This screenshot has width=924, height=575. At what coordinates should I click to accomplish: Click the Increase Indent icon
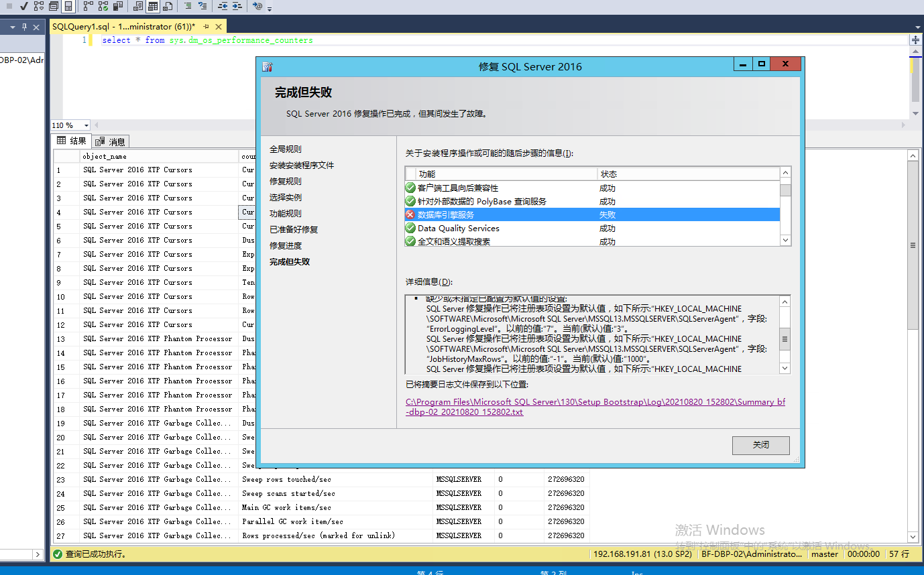click(x=237, y=6)
